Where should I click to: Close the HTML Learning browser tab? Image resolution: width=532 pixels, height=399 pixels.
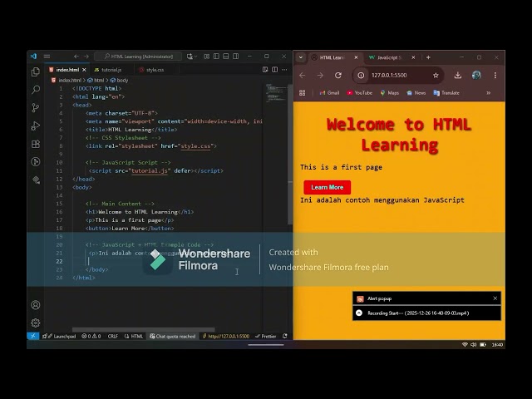click(x=356, y=57)
